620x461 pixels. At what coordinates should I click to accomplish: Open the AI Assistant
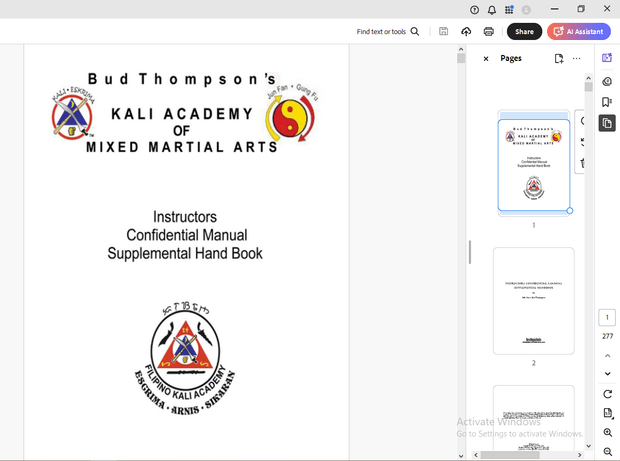[579, 32]
